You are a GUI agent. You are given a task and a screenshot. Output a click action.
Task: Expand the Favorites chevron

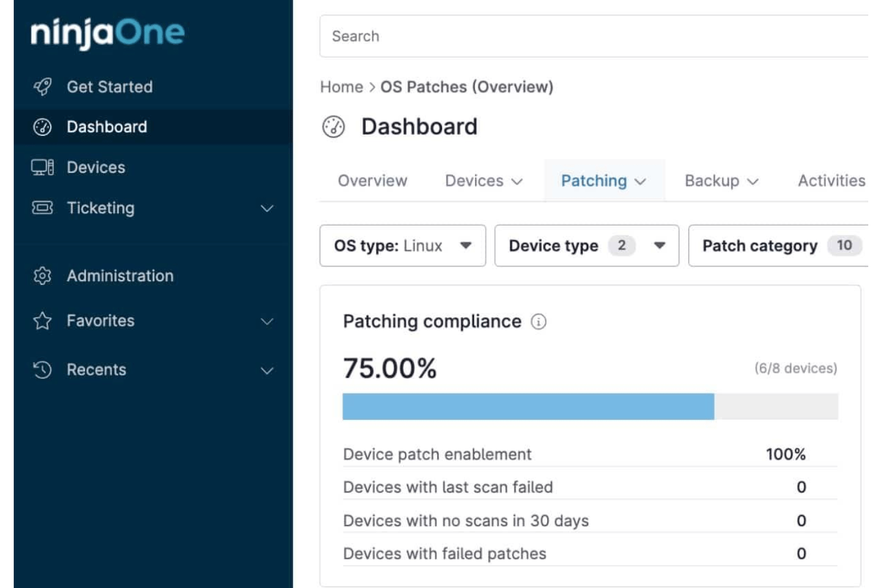[267, 322]
